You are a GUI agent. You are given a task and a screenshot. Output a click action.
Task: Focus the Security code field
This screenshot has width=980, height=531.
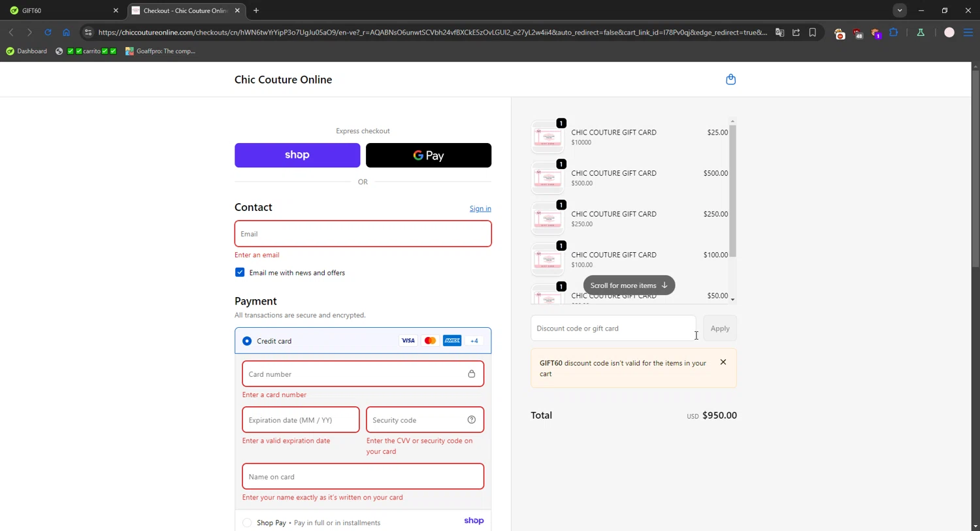point(425,420)
